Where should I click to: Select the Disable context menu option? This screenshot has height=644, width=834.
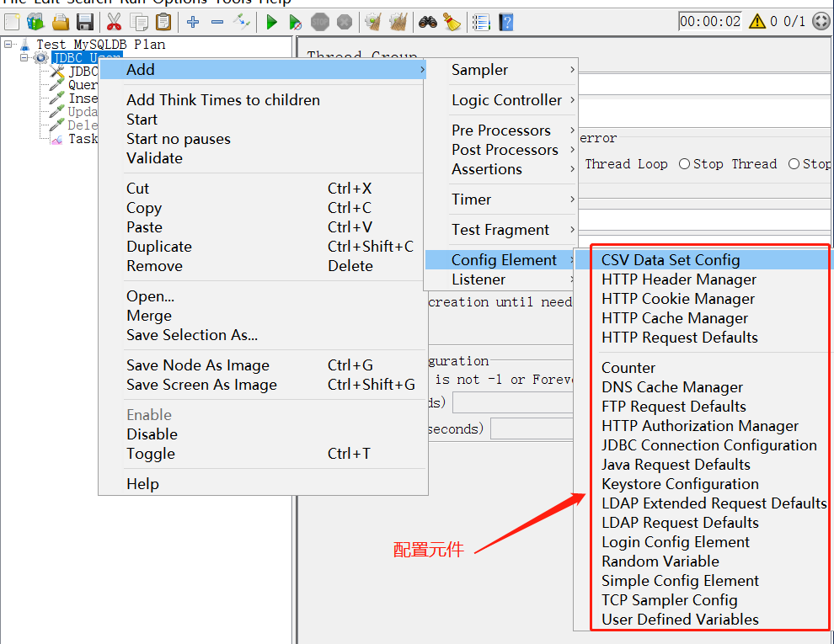coord(152,434)
